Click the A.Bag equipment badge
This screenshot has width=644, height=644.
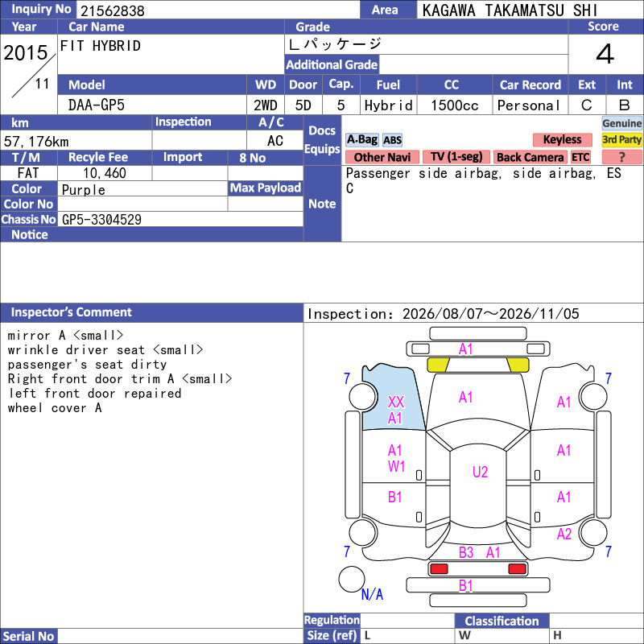point(361,139)
